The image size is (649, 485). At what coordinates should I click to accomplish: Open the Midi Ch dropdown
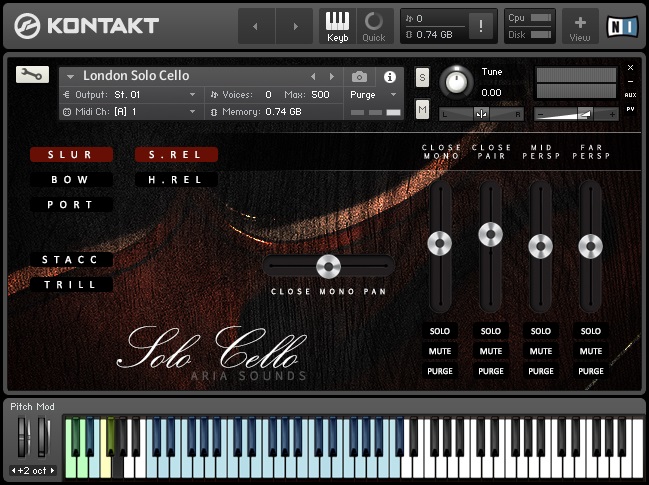click(x=132, y=112)
